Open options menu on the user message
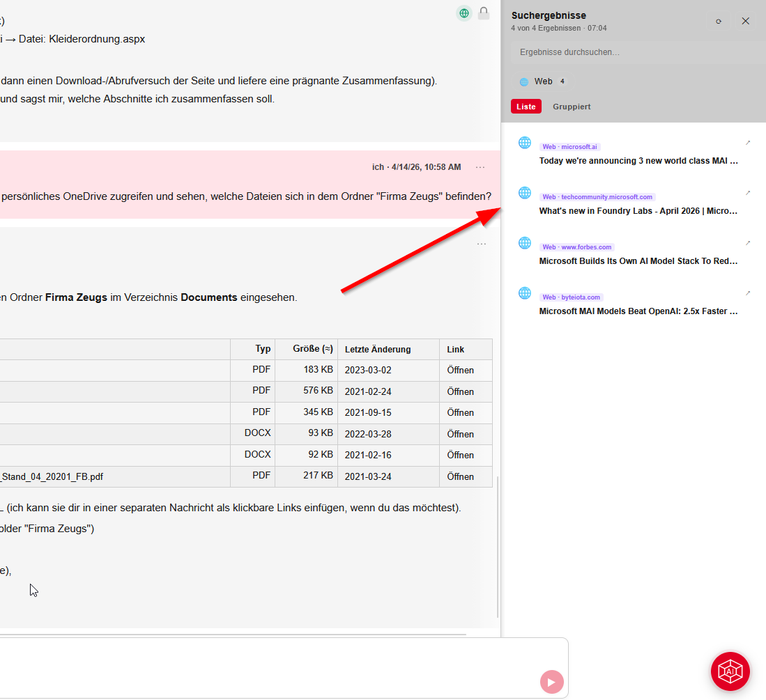 click(480, 167)
